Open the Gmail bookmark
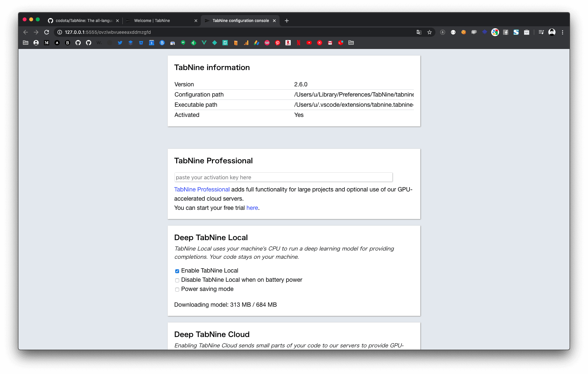Image resolution: width=588 pixels, height=374 pixels. click(x=330, y=43)
